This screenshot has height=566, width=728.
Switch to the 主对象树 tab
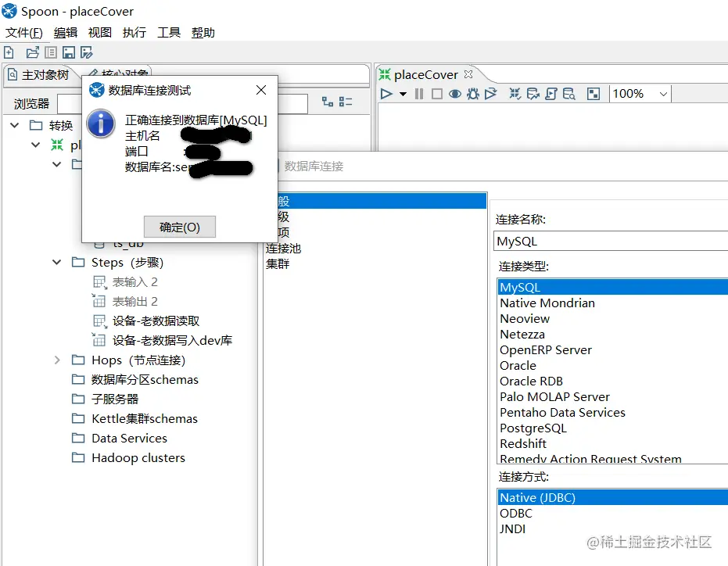[x=39, y=75]
